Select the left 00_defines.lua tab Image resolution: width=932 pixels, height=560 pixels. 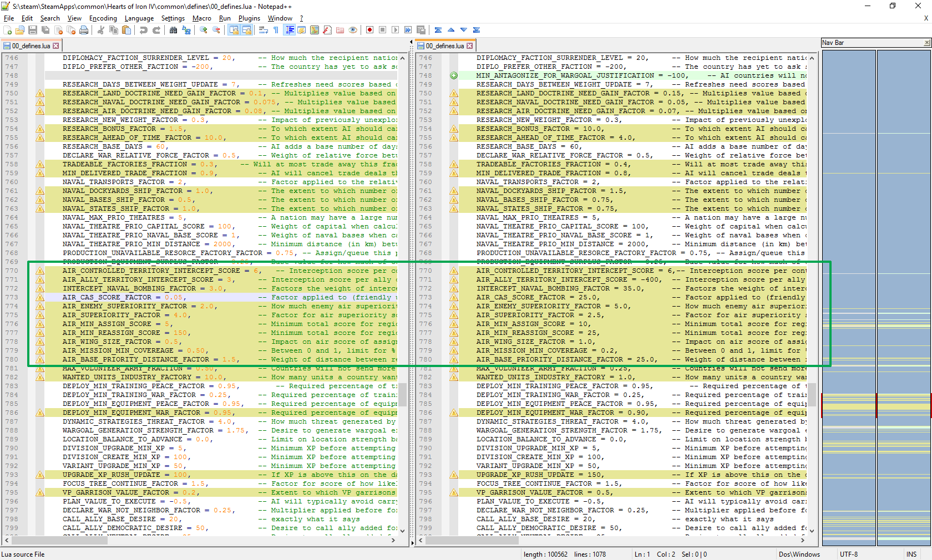pos(31,46)
